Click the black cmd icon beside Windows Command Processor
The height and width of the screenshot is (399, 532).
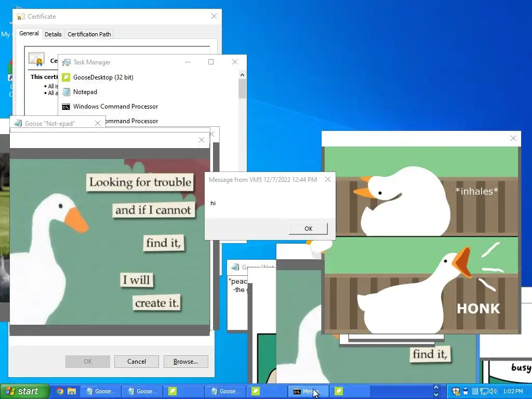[x=66, y=107]
